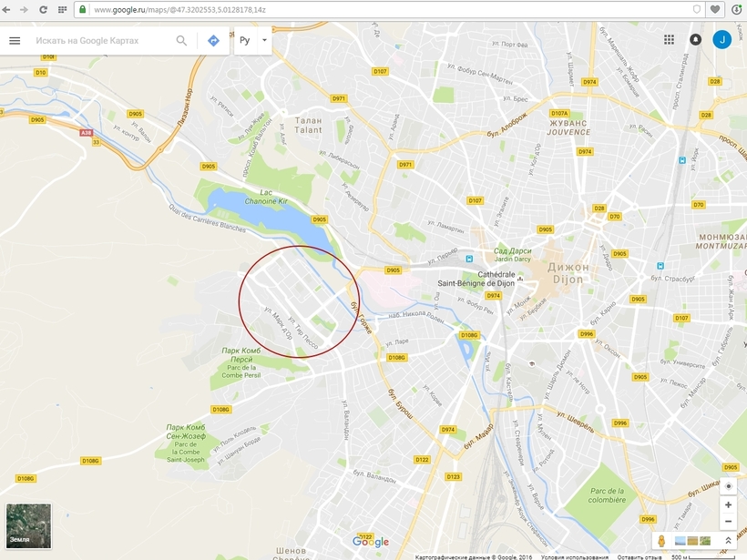Image resolution: width=747 pixels, height=560 pixels.
Task: Zoom out with the minus button
Action: pyautogui.click(x=728, y=522)
